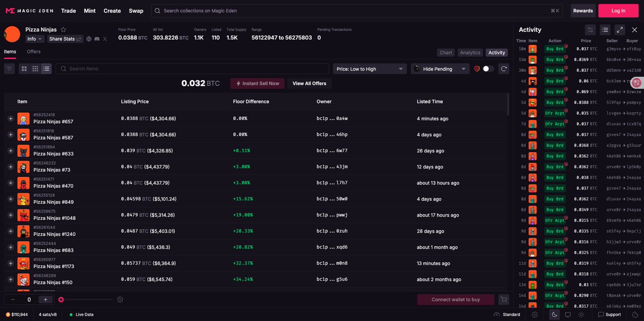Open the shopping cart icon
This screenshot has height=321, width=644.
pyautogui.click(x=503, y=300)
